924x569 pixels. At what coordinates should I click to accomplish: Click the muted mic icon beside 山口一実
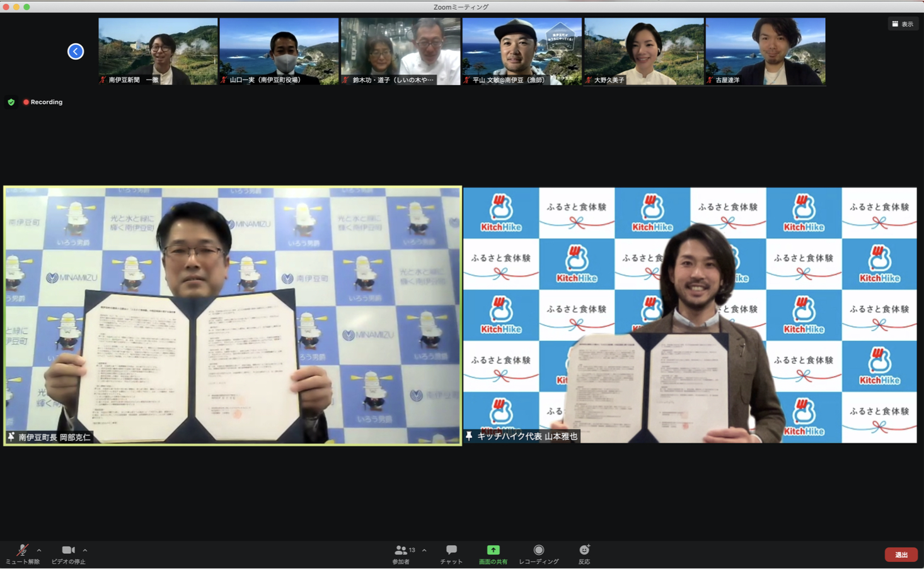pyautogui.click(x=224, y=80)
